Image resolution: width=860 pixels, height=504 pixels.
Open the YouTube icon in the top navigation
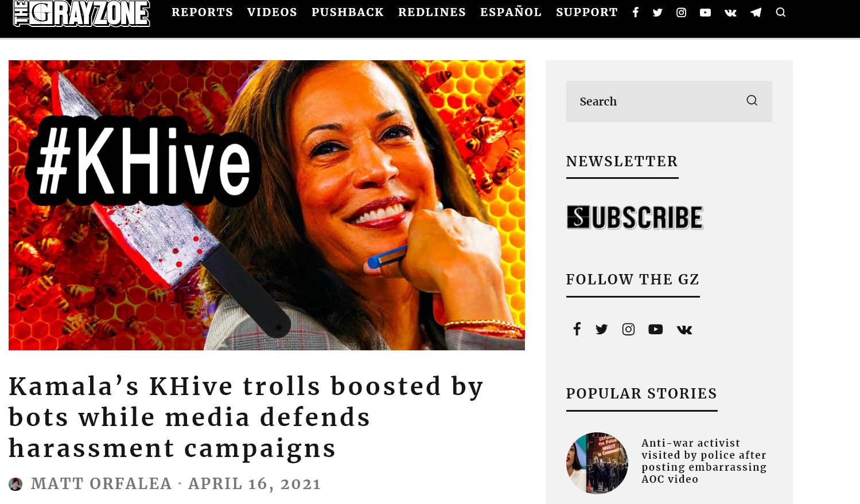(x=705, y=13)
